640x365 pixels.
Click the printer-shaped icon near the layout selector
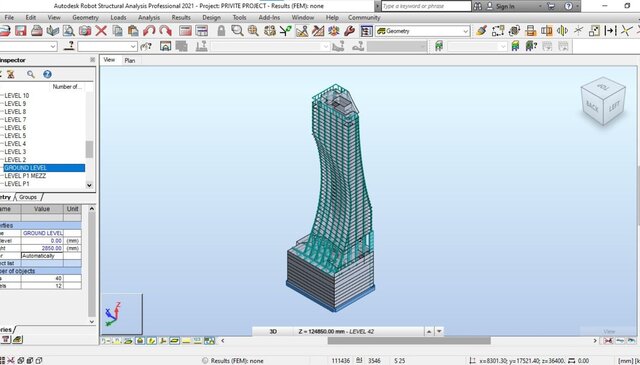530,31
